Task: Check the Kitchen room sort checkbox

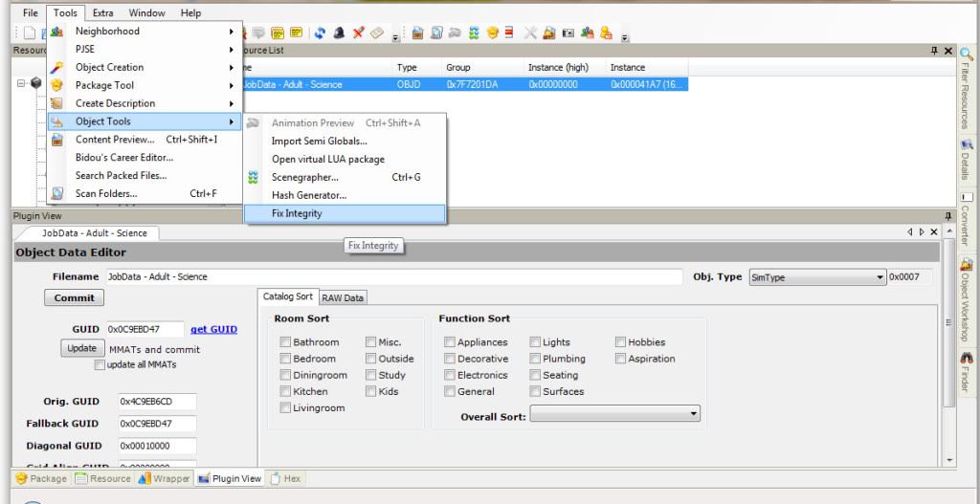Action: tap(285, 391)
